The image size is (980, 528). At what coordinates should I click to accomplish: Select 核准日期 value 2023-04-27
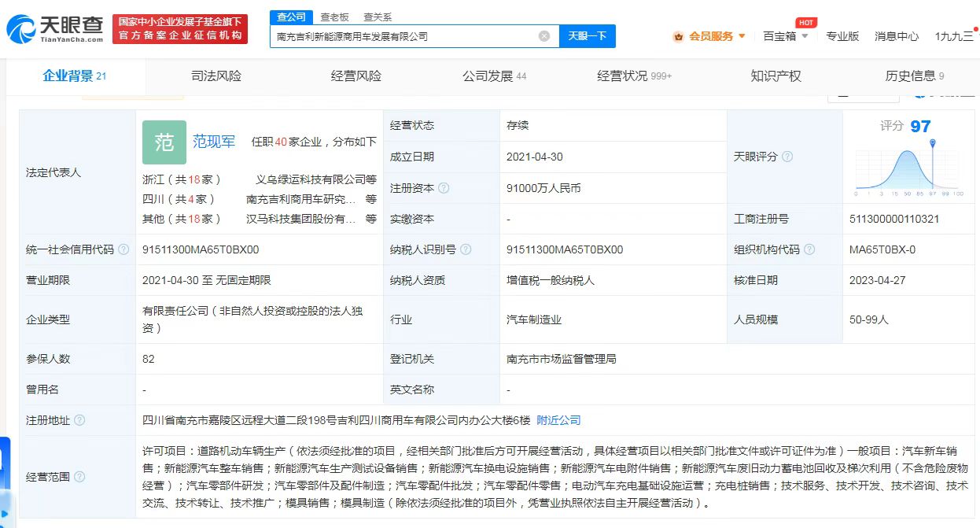click(x=878, y=280)
